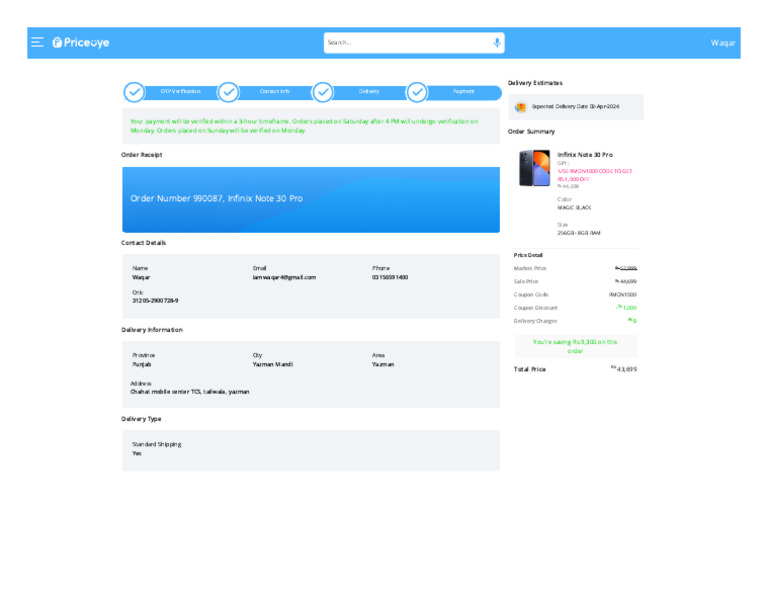Click the Price Detail heading

tap(528, 255)
